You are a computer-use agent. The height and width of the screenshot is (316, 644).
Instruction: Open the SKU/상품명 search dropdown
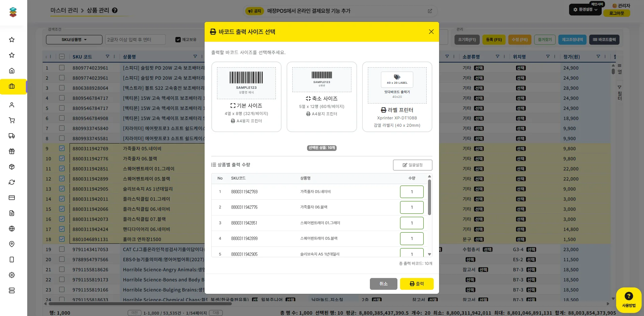point(74,40)
